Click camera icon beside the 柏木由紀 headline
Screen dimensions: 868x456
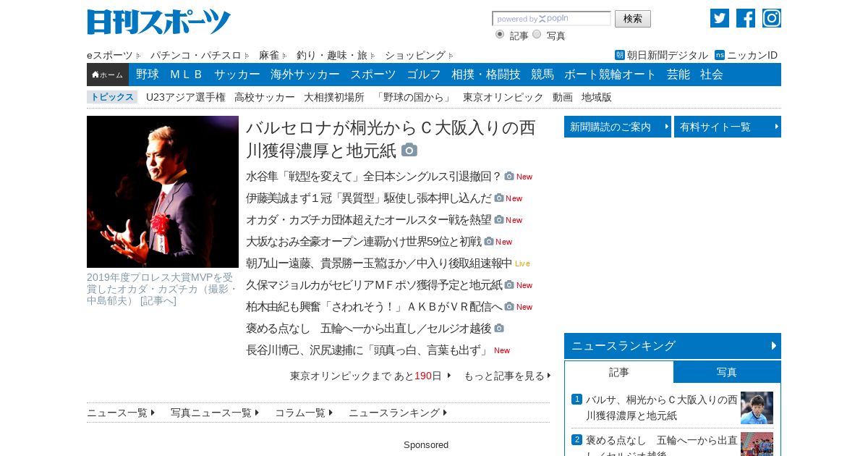[x=509, y=306]
